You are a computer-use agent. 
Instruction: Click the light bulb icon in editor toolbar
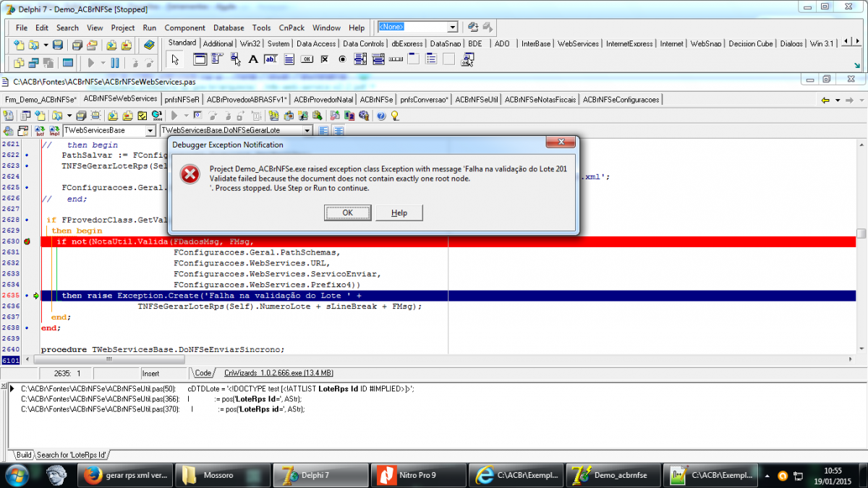(x=394, y=115)
